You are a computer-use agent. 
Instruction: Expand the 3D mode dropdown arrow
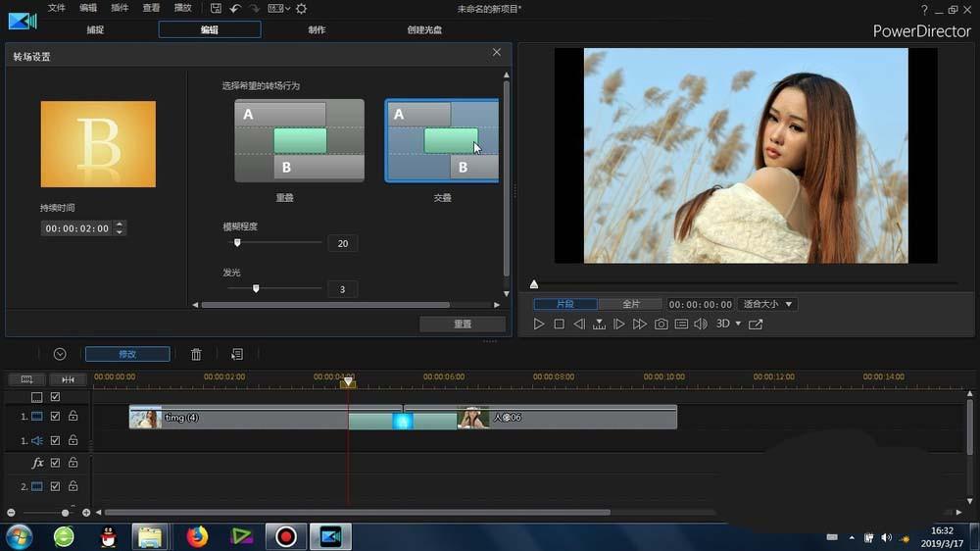[738, 325]
